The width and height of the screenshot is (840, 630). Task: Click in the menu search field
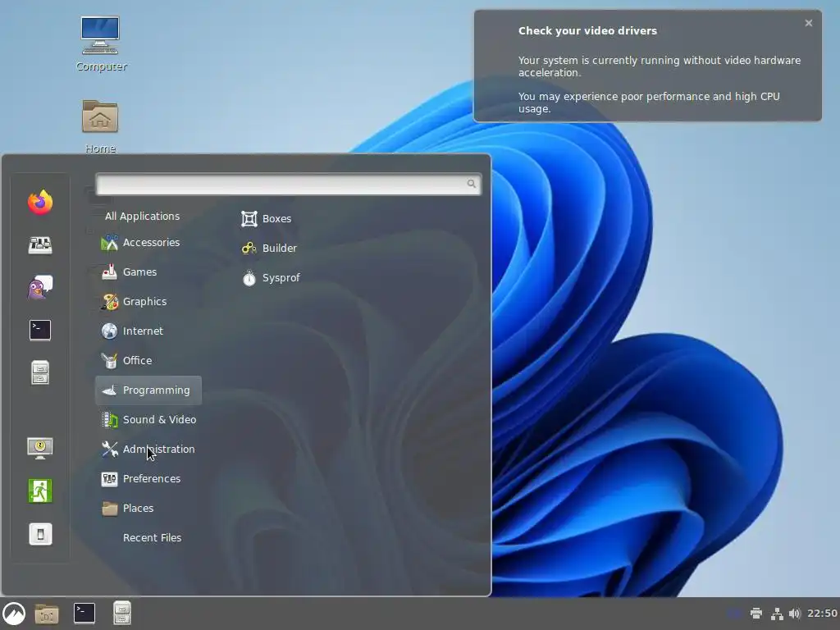point(288,184)
